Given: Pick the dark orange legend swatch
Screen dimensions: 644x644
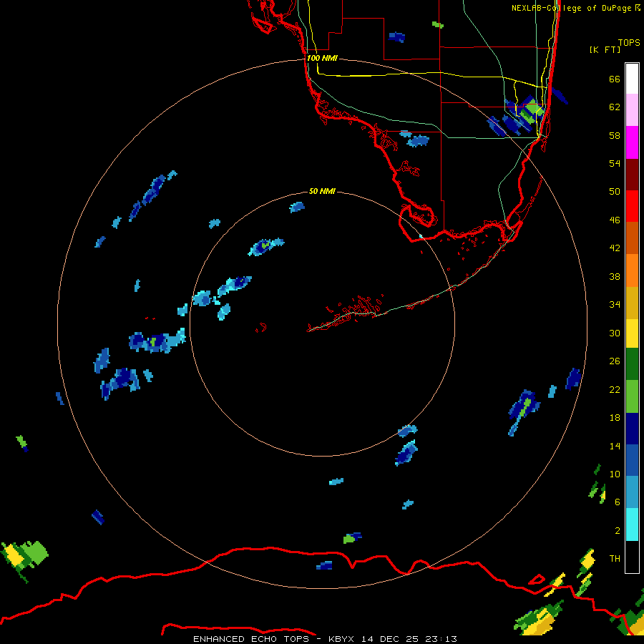Looking at the screenshot, I should click(x=632, y=238).
